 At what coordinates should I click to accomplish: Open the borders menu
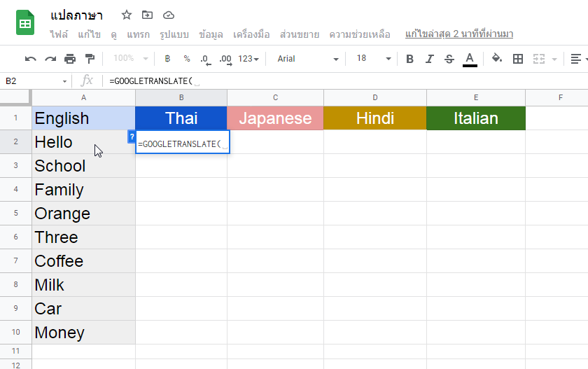(518, 59)
